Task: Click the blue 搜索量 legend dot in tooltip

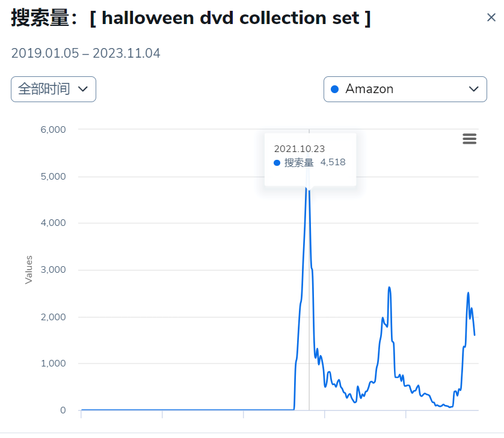Action: pos(277,163)
